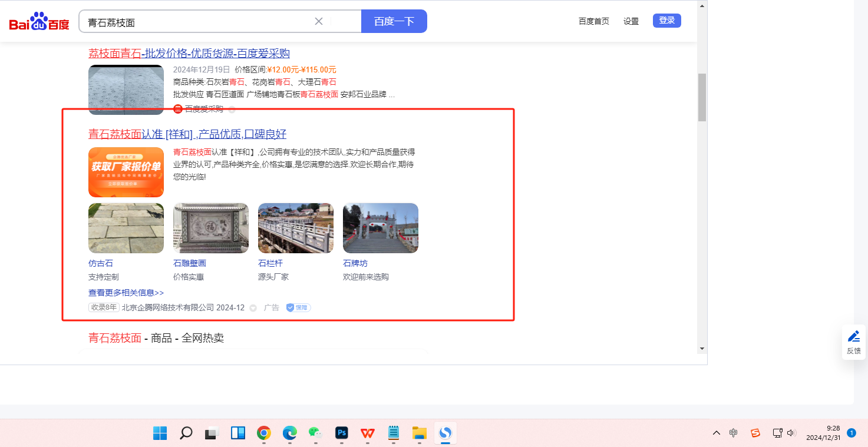
Task: Open the 查看更多相关信息>> link
Action: tap(126, 293)
